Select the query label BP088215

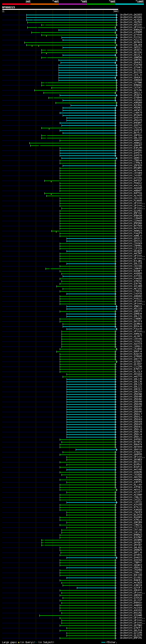tap(8, 7)
